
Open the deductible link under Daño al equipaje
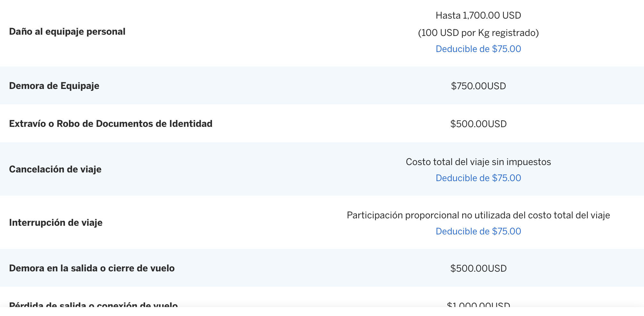point(478,49)
